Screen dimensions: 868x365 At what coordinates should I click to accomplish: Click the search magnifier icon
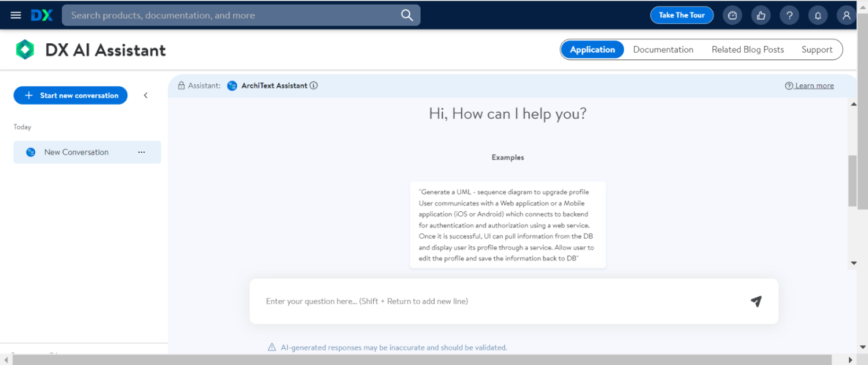407,15
